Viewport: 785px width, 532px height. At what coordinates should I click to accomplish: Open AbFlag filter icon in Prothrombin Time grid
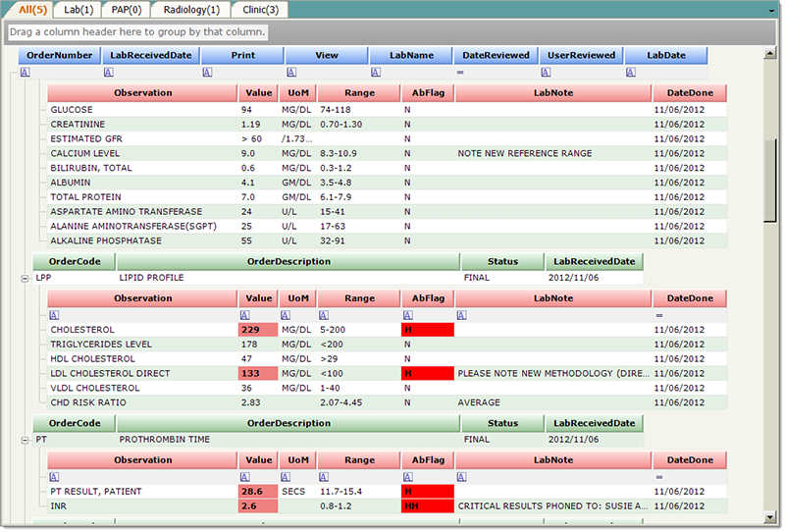coord(408,477)
